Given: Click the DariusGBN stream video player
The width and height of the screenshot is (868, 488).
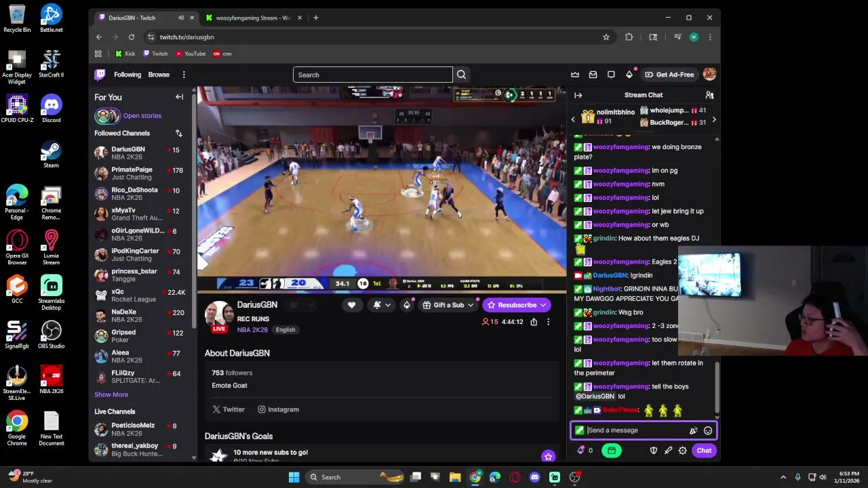Looking at the screenshot, I should pyautogui.click(x=382, y=190).
